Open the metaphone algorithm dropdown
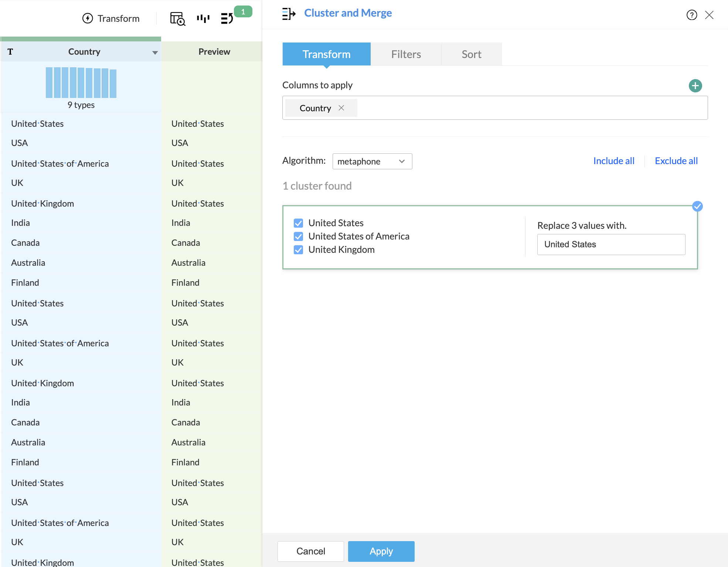The image size is (728, 567). point(372,162)
